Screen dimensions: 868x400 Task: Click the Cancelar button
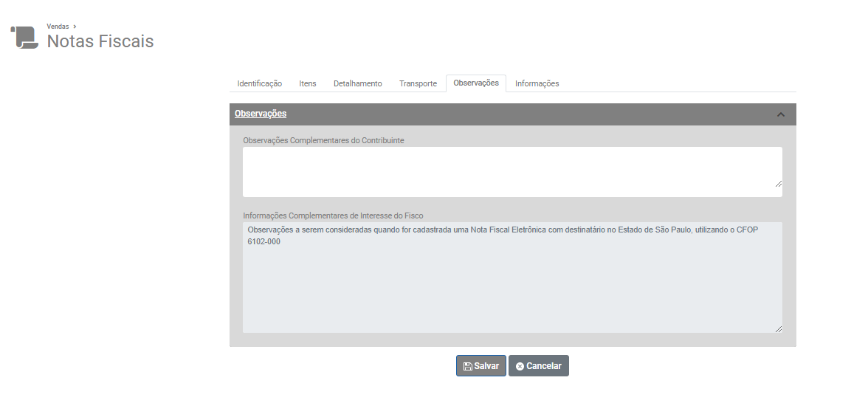539,366
